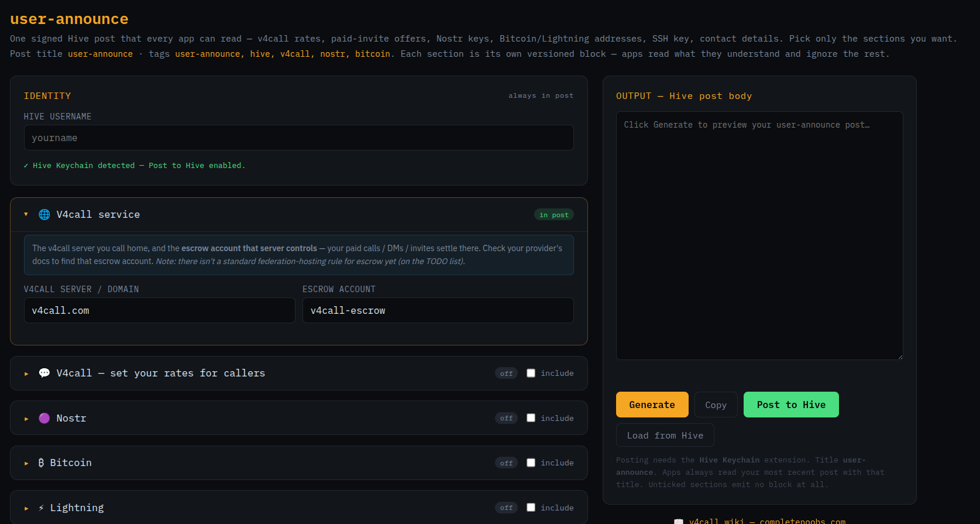Screen dimensions: 980x524
Task: Click the 'V4call service' section title
Action: pyautogui.click(x=98, y=214)
